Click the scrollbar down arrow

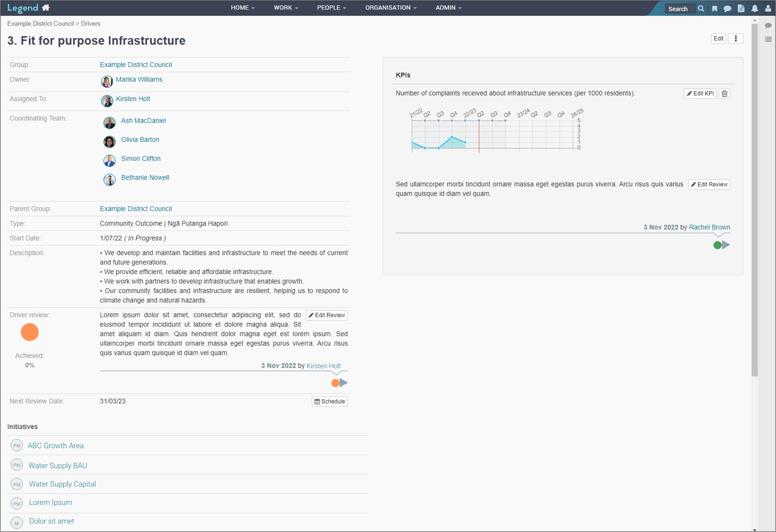(x=755, y=529)
